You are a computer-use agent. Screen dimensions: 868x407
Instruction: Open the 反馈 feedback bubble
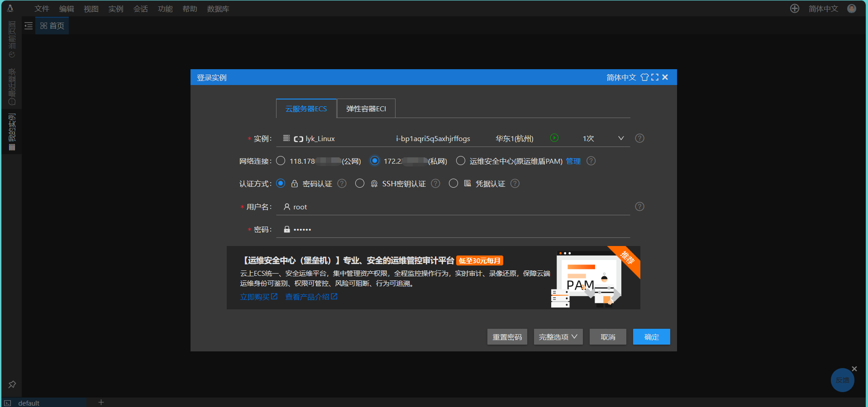coord(843,380)
